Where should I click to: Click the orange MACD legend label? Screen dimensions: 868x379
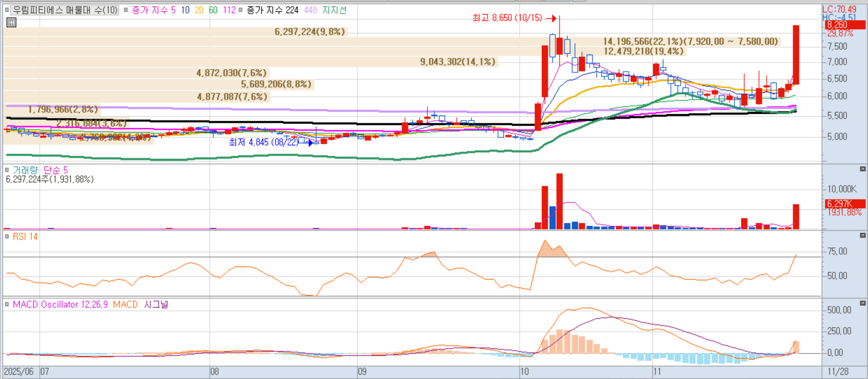[125, 304]
